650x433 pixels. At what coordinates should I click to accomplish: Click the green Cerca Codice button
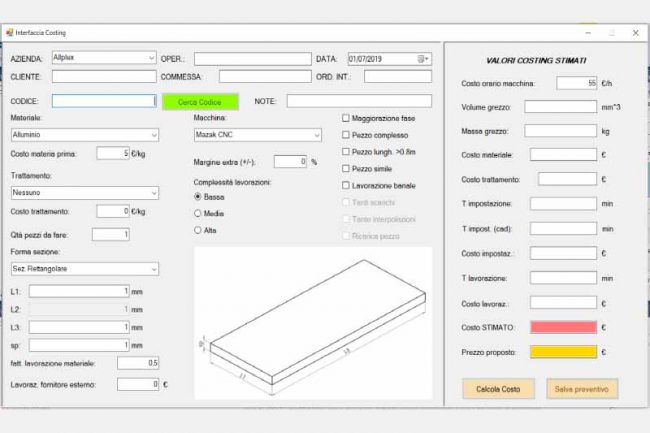pyautogui.click(x=200, y=102)
